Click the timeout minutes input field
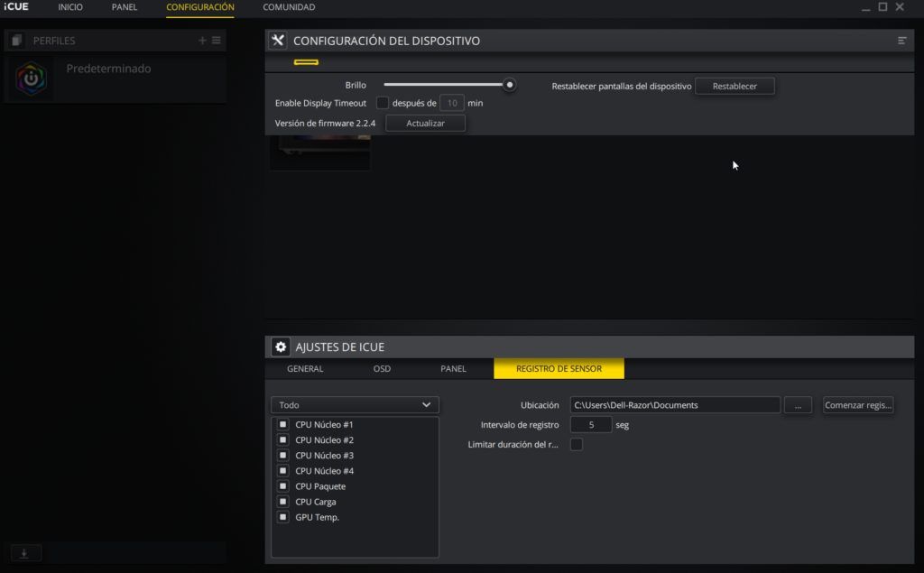The height and width of the screenshot is (573, 924). [x=452, y=103]
